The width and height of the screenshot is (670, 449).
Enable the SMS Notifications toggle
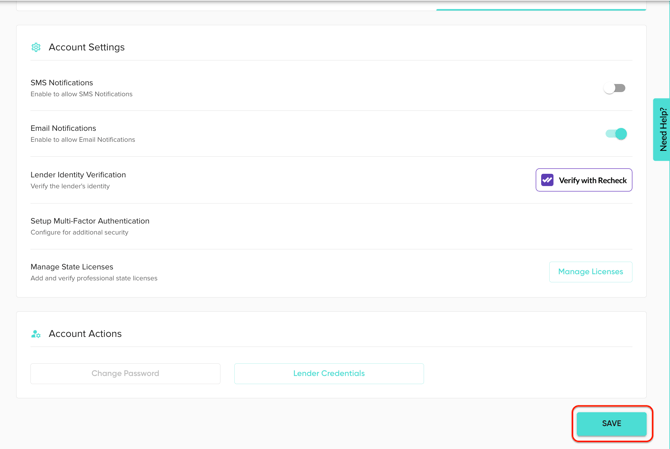point(615,88)
